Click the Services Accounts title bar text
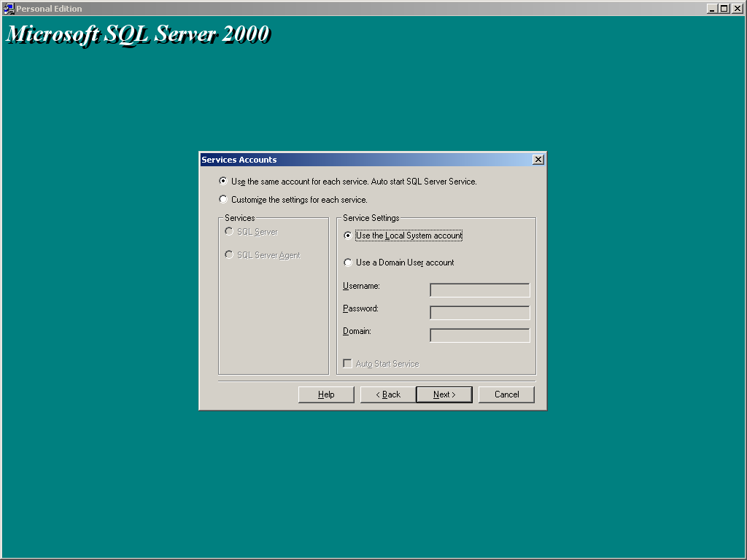Viewport: 747px width, 560px height. tap(239, 160)
